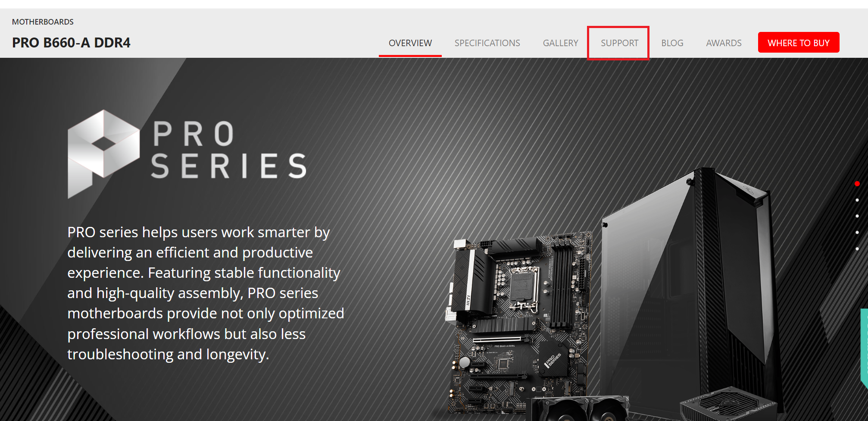Jump to the third section dot
Viewport: 868px width, 421px height.
coord(857,216)
